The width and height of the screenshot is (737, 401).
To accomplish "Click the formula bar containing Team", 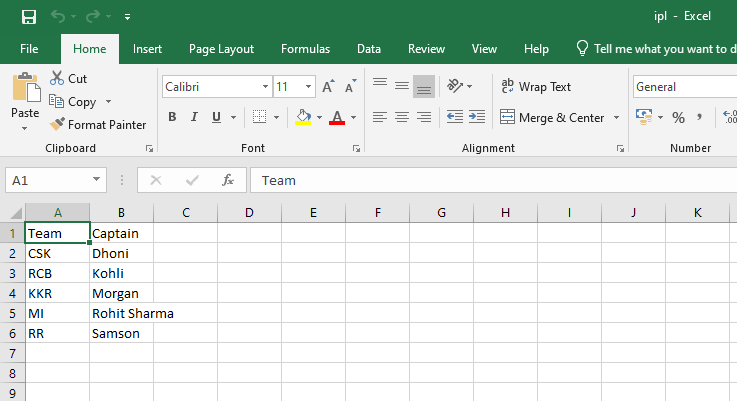I will [x=494, y=180].
